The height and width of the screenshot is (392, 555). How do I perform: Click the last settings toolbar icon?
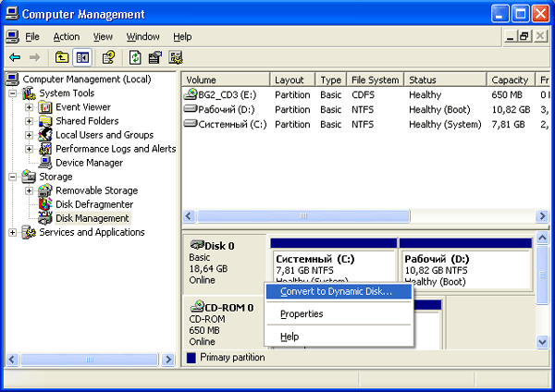pos(176,57)
